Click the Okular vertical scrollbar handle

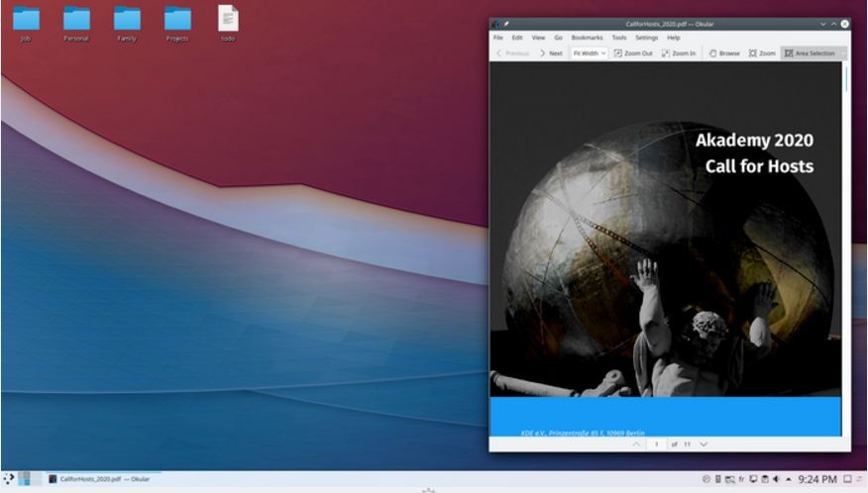pyautogui.click(x=846, y=78)
